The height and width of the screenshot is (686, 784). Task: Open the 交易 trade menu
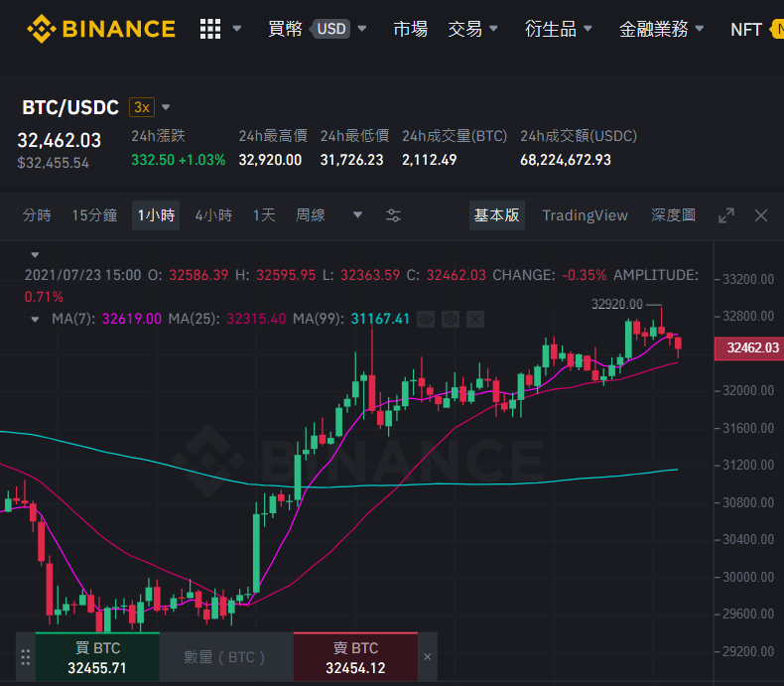point(465,29)
